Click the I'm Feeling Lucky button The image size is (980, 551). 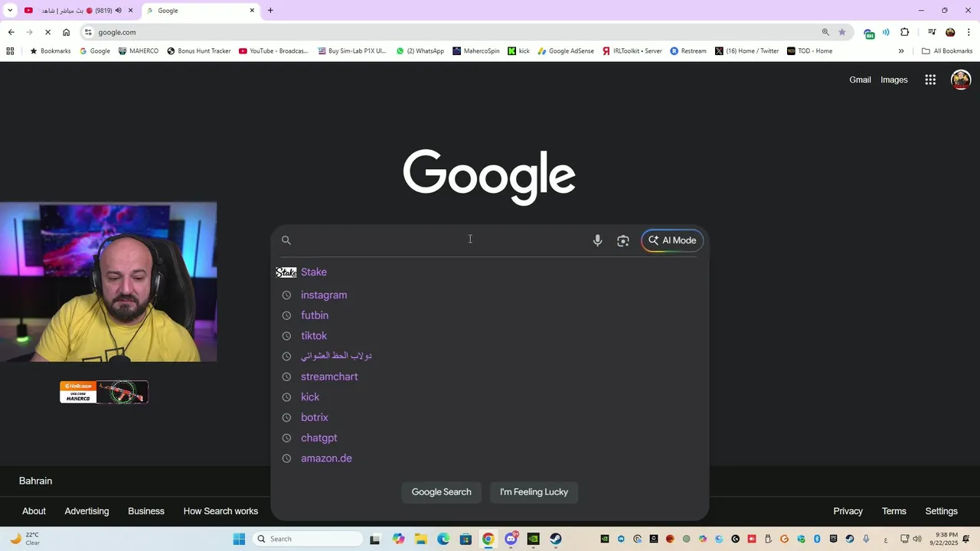tap(534, 492)
